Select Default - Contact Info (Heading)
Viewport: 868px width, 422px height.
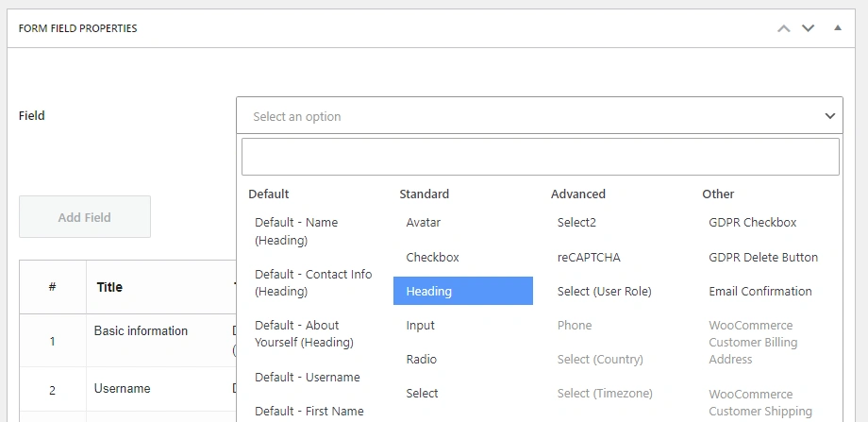pos(313,282)
